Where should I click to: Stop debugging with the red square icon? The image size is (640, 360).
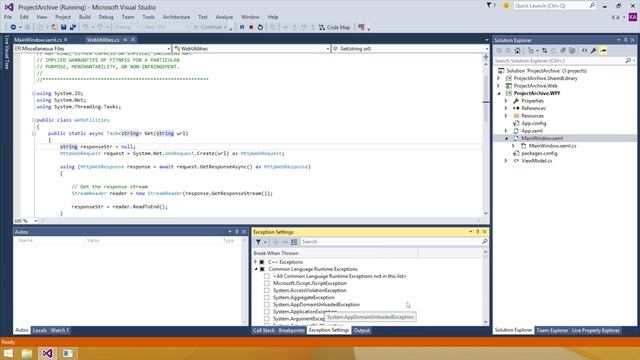click(x=251, y=27)
